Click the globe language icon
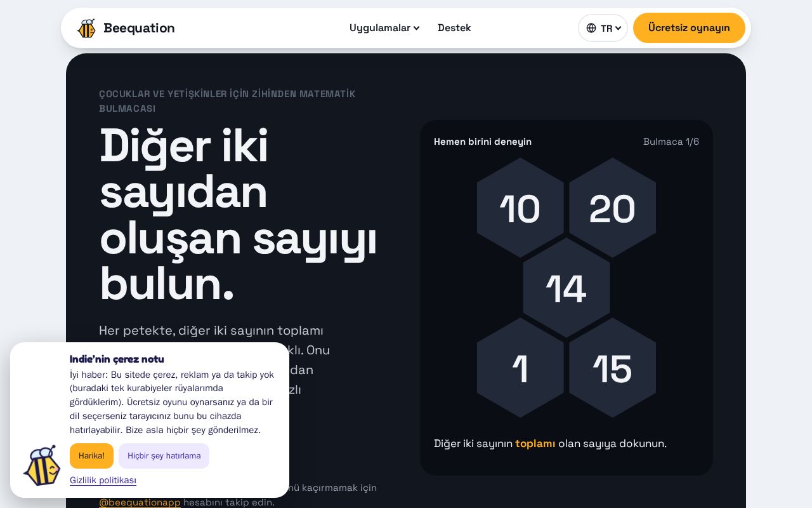Image resolution: width=812 pixels, height=508 pixels. [x=591, y=28]
